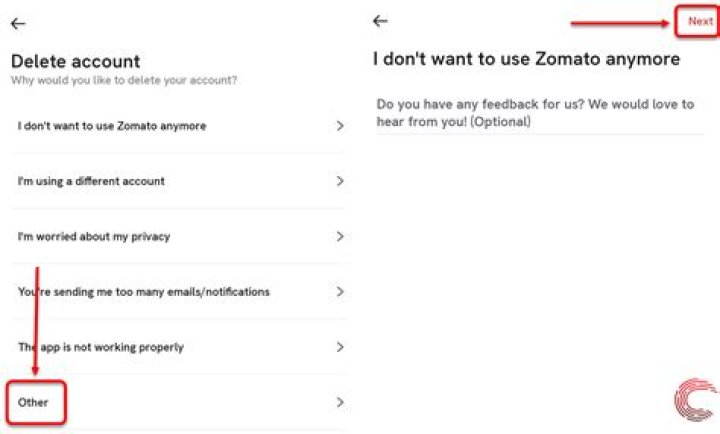Click the chevron in the Other row
This screenshot has width=720, height=434.
[x=340, y=402]
